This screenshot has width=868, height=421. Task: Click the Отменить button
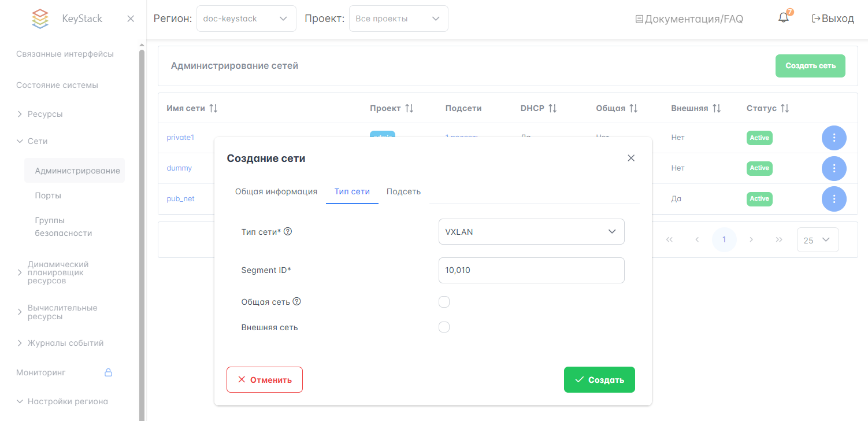pyautogui.click(x=265, y=380)
